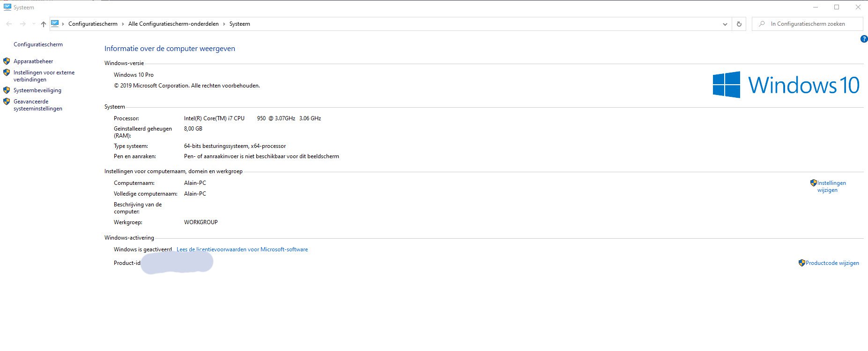Open Instellingen voor externe verbindingen
Image resolution: width=868 pixels, height=351 pixels.
pos(44,76)
